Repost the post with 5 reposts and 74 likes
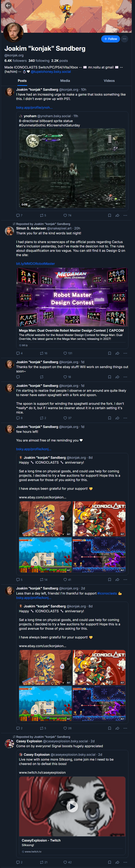Image resolution: width=135 pixels, height=868 pixels. [x=43, y=215]
